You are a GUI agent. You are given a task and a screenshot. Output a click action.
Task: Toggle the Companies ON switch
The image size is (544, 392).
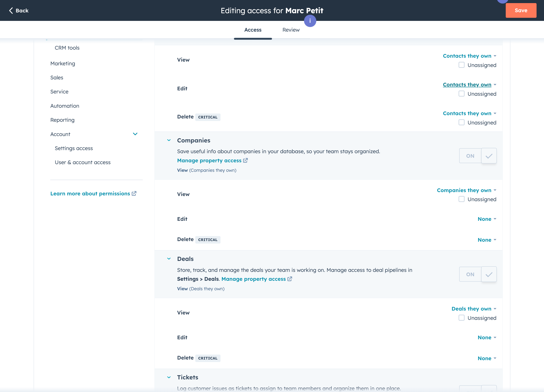pyautogui.click(x=478, y=156)
